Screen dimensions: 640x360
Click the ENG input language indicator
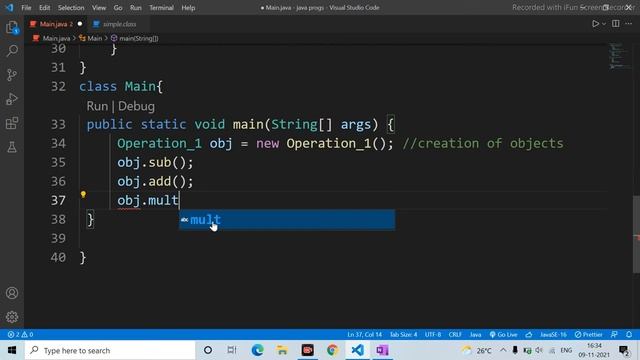pos(566,350)
